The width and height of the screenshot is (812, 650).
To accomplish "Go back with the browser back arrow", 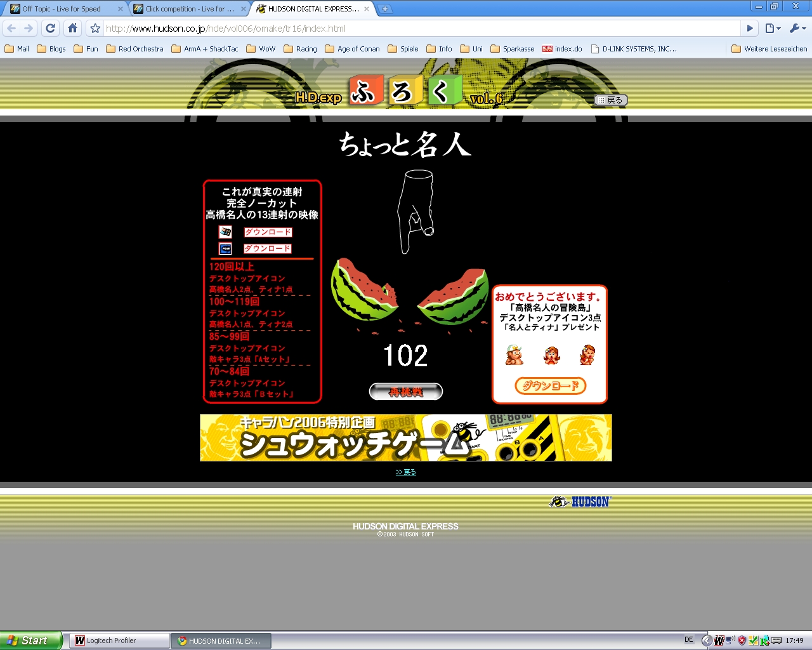I will [x=11, y=28].
